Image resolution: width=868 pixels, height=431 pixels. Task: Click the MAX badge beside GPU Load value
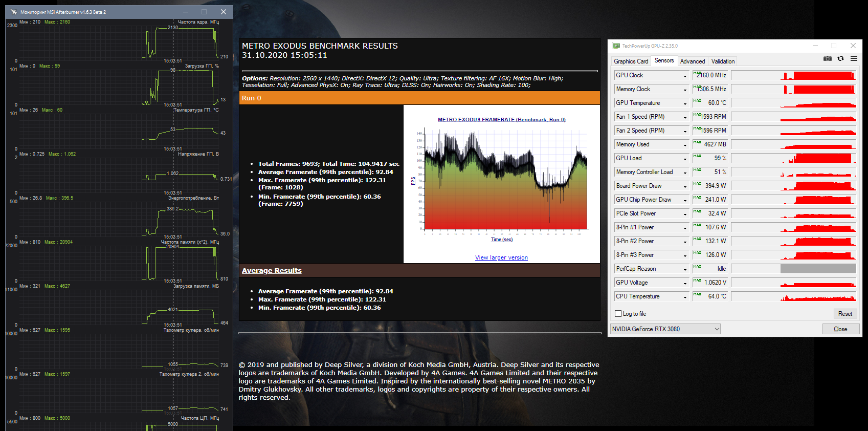pos(697,156)
